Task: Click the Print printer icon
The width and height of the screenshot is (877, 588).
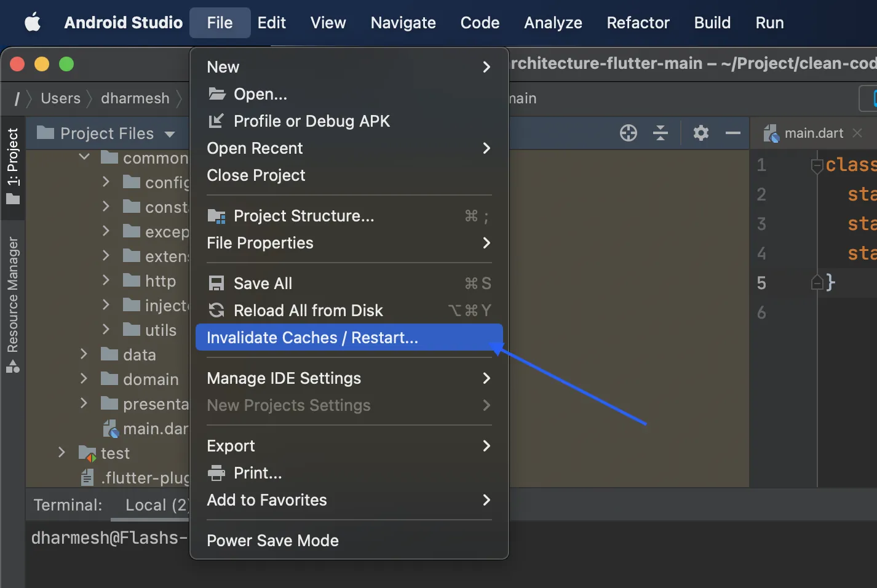Action: pos(216,473)
